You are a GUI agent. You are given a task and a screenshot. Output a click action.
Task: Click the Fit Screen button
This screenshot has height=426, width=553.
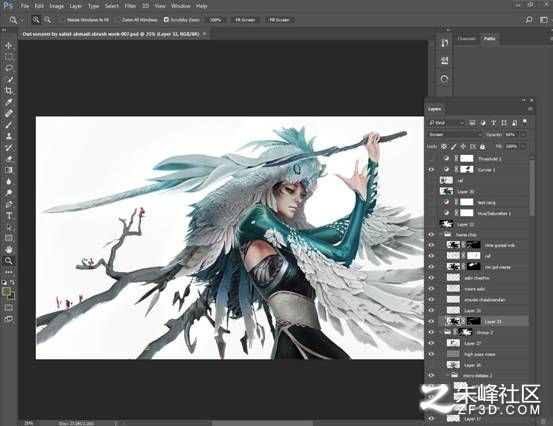coord(245,20)
